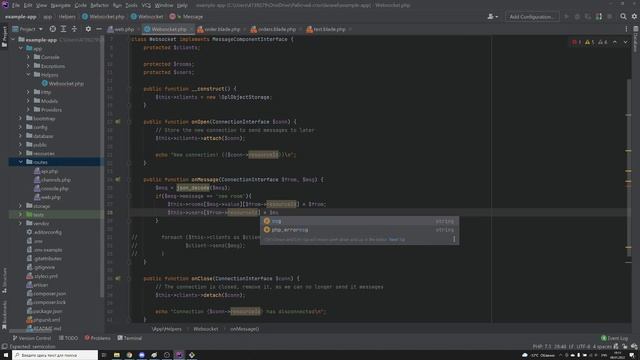The width and height of the screenshot is (640, 360).
Task: Open Chrome in Windows taskbar
Action: click(x=129, y=355)
